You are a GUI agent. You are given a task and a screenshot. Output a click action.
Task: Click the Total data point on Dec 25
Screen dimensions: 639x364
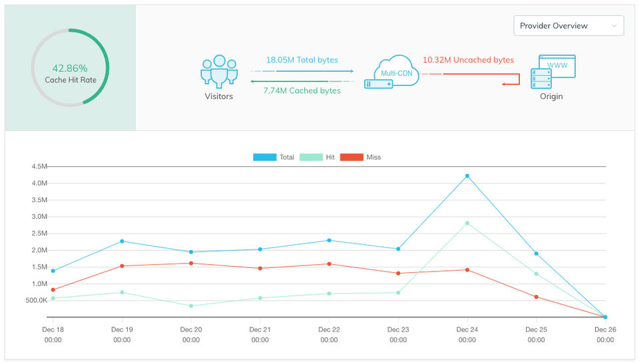click(536, 254)
